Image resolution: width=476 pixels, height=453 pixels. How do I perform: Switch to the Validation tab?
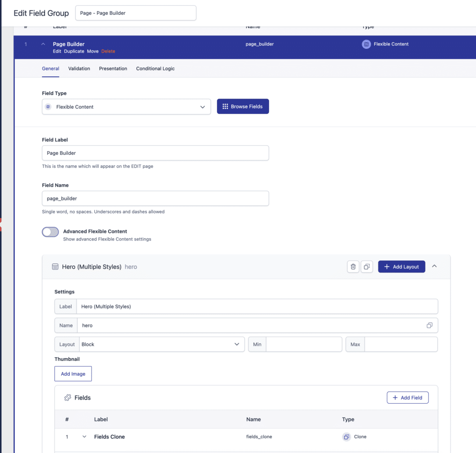click(x=79, y=69)
